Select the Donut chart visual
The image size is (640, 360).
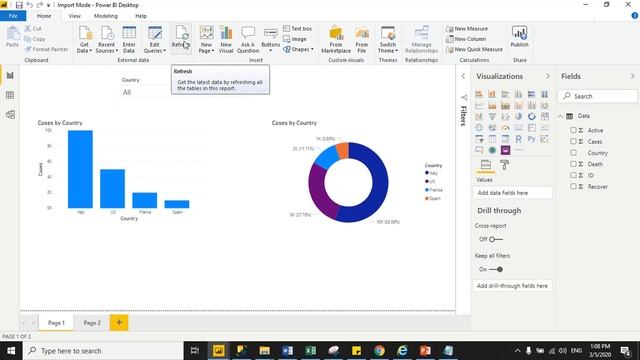pyautogui.click(x=531, y=116)
